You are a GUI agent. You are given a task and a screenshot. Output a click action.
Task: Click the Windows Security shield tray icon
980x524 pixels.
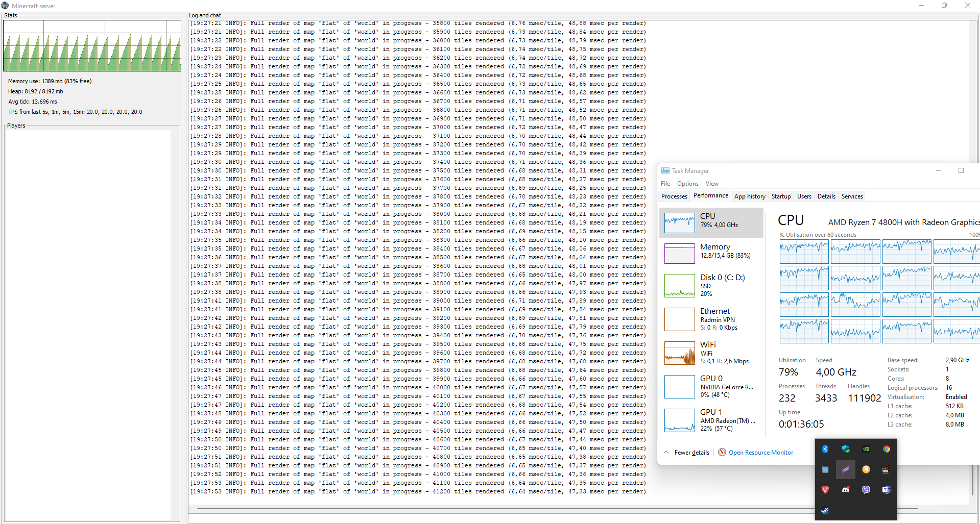845,449
